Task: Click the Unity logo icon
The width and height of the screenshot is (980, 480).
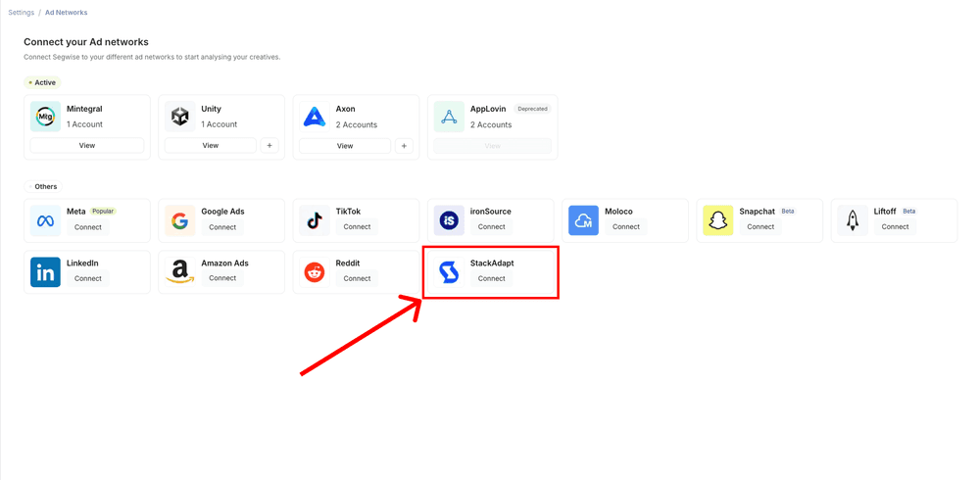Action: [180, 117]
